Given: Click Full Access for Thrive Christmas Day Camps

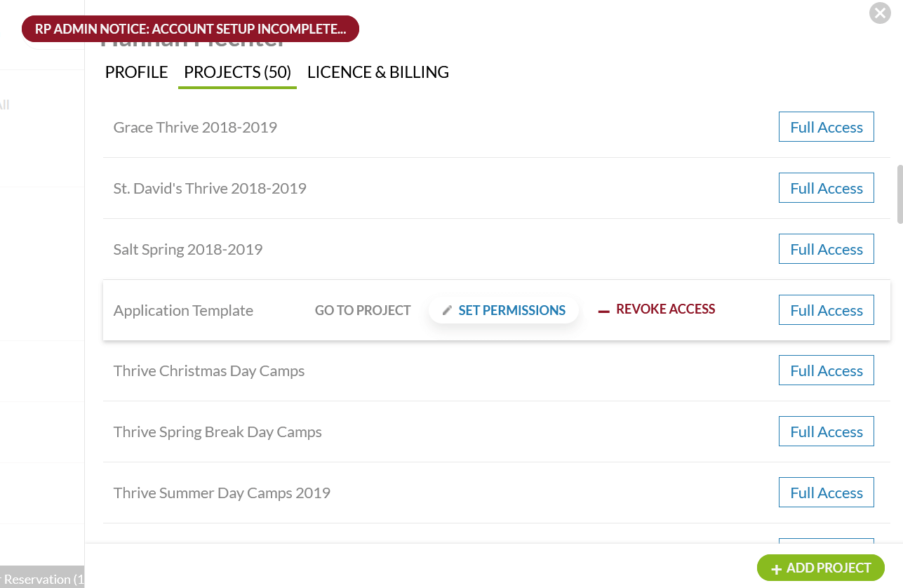Looking at the screenshot, I should (x=826, y=370).
